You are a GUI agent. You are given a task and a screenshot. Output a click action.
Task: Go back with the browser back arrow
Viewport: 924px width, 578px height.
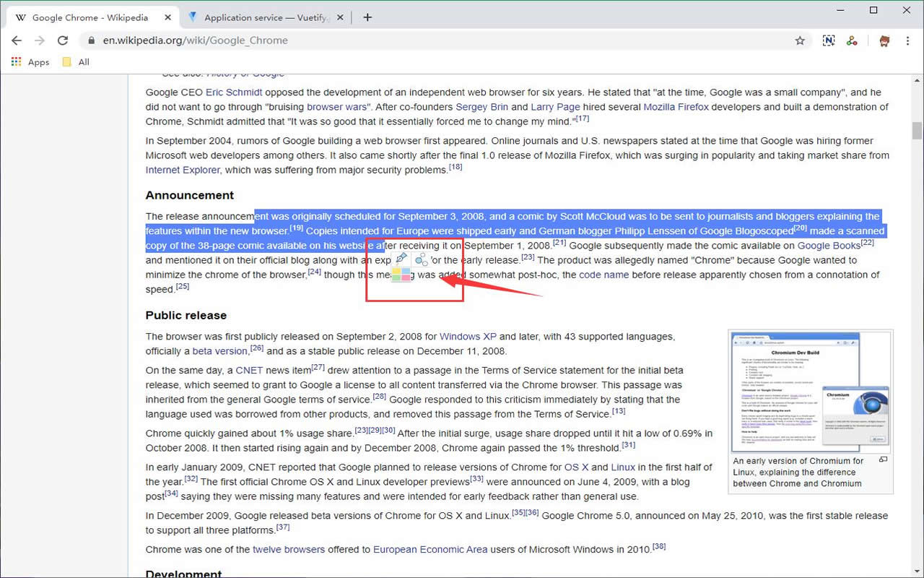pos(17,40)
